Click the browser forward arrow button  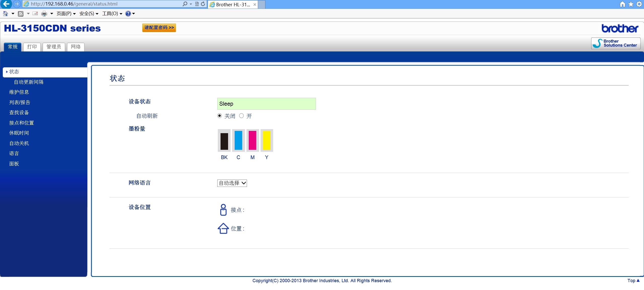[17, 4]
